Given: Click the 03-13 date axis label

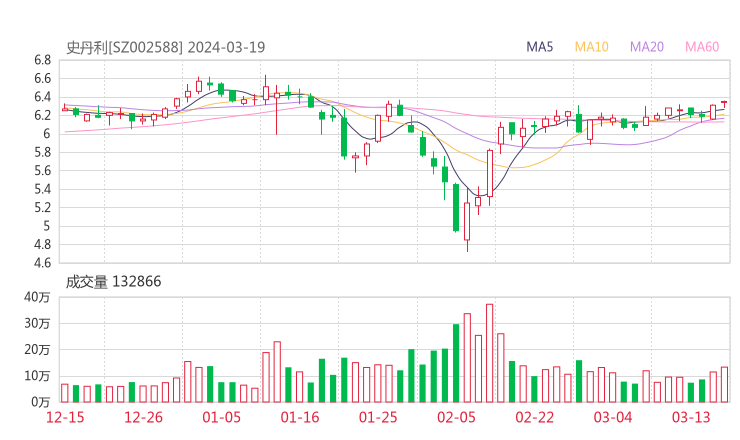Looking at the screenshot, I should [x=691, y=417].
